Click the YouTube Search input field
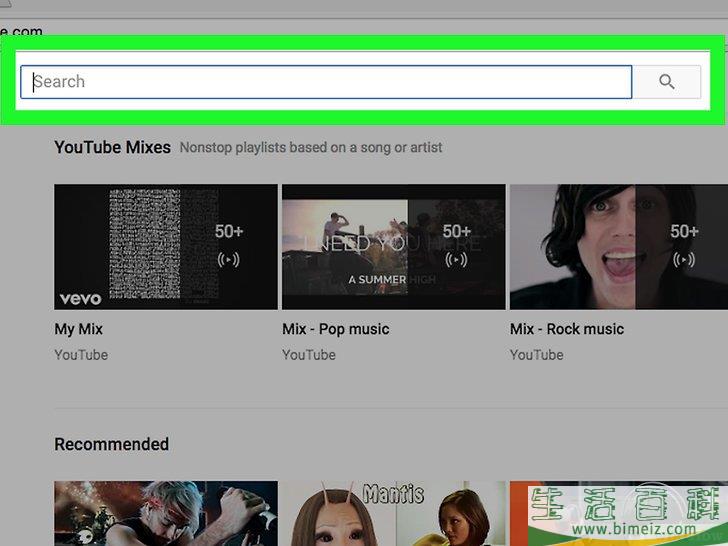Image resolution: width=728 pixels, height=546 pixels. tap(326, 82)
